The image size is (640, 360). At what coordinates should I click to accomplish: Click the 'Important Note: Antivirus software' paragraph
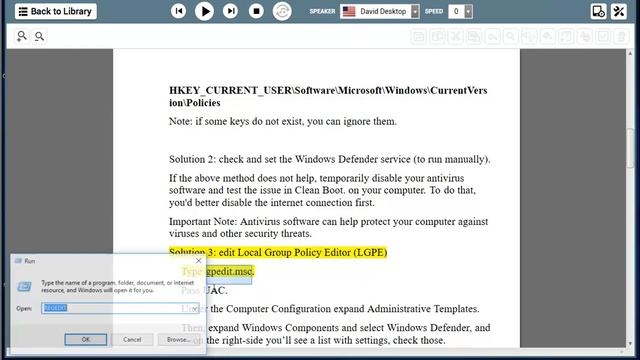(x=328, y=227)
